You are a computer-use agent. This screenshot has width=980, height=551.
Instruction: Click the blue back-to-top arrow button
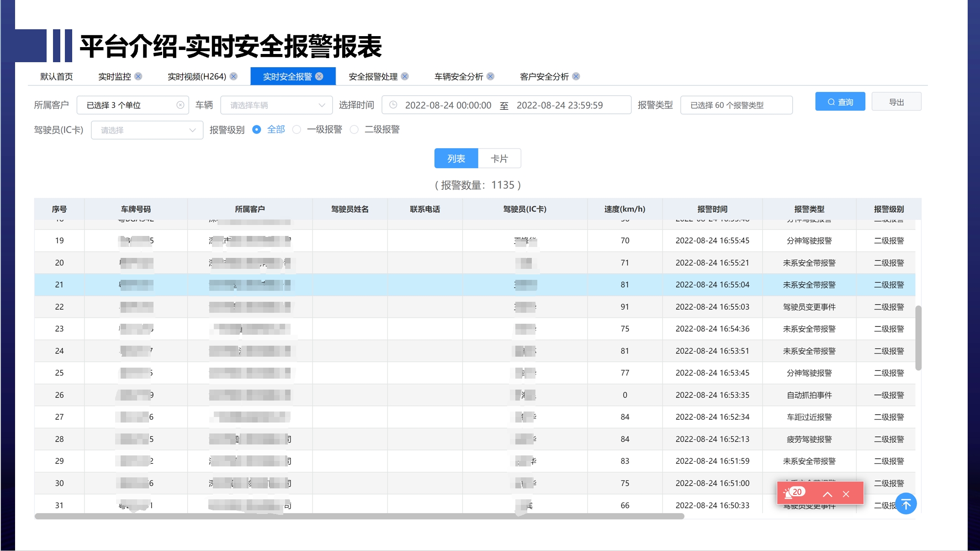pos(906,503)
